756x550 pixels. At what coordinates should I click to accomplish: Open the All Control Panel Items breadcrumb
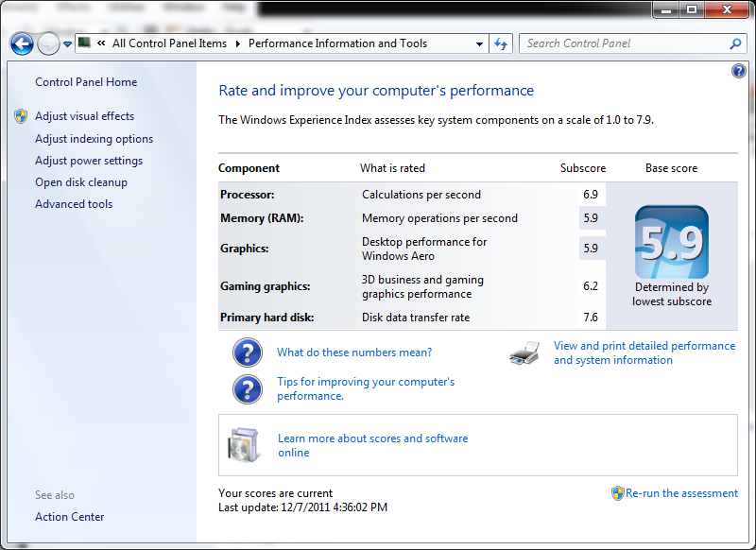coord(169,43)
